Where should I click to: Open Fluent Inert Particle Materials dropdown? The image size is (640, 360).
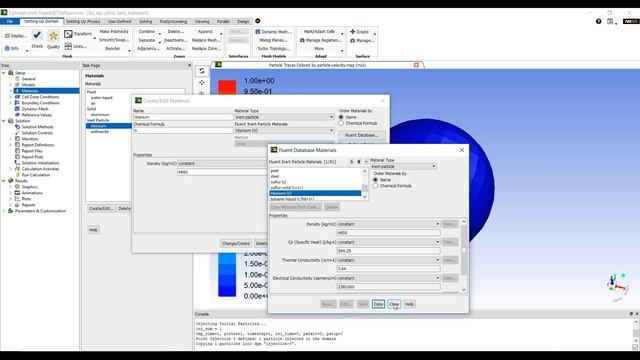(284, 131)
